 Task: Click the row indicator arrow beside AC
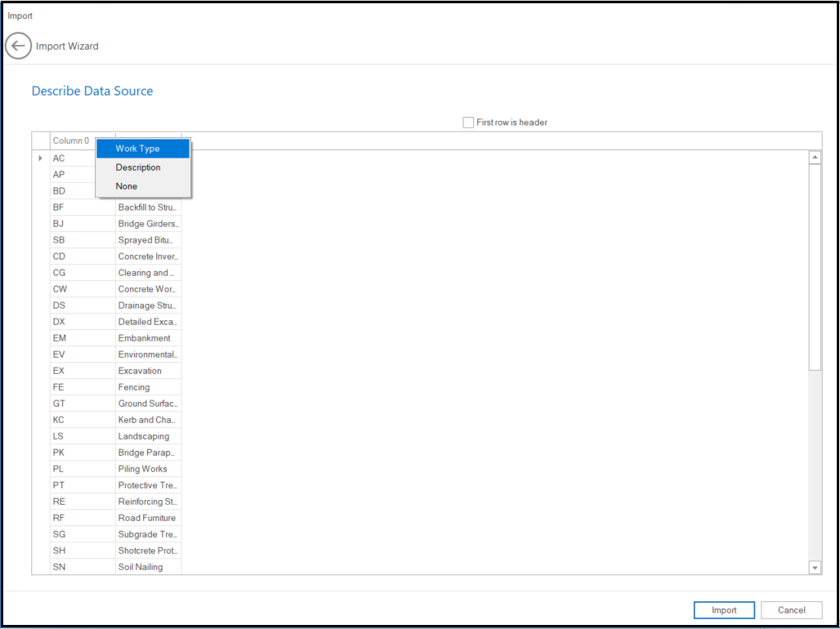point(41,158)
